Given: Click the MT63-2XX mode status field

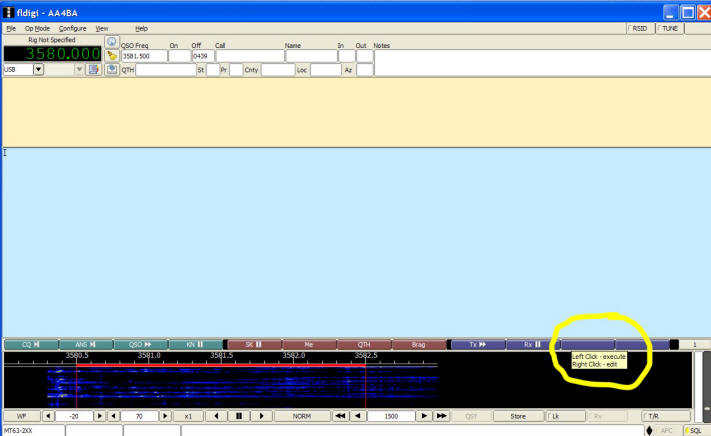Looking at the screenshot, I should click(x=34, y=430).
